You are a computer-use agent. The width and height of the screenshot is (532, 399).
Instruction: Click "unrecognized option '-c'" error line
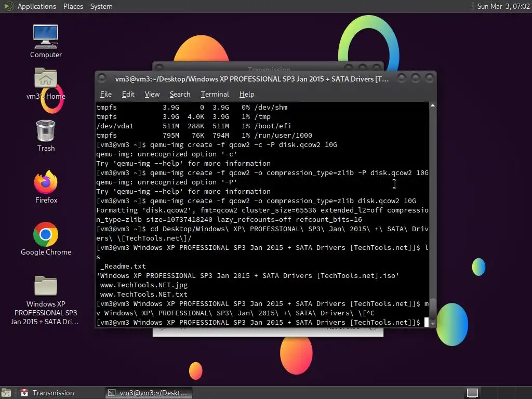pyautogui.click(x=167, y=154)
